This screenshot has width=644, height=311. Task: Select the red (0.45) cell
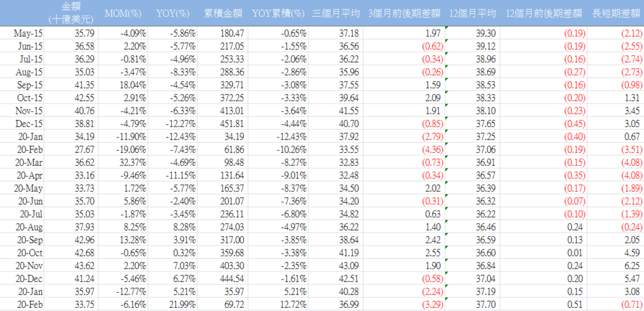click(x=575, y=124)
